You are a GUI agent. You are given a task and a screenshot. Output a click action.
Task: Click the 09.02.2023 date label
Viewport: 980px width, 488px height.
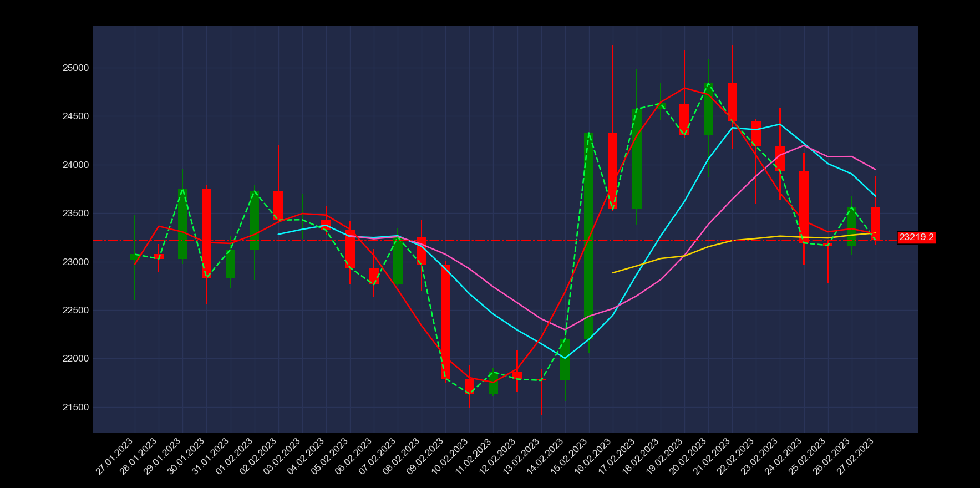click(x=425, y=456)
